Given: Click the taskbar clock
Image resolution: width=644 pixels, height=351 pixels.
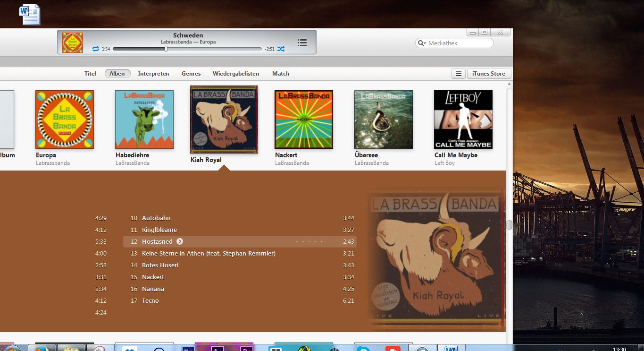Looking at the screenshot, I should 619,349.
